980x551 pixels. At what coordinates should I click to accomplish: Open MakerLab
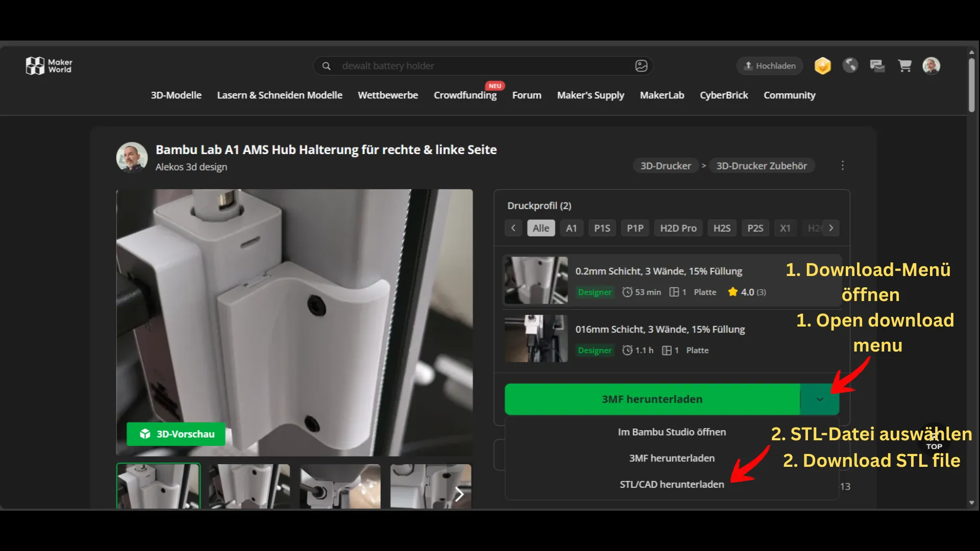tap(662, 95)
